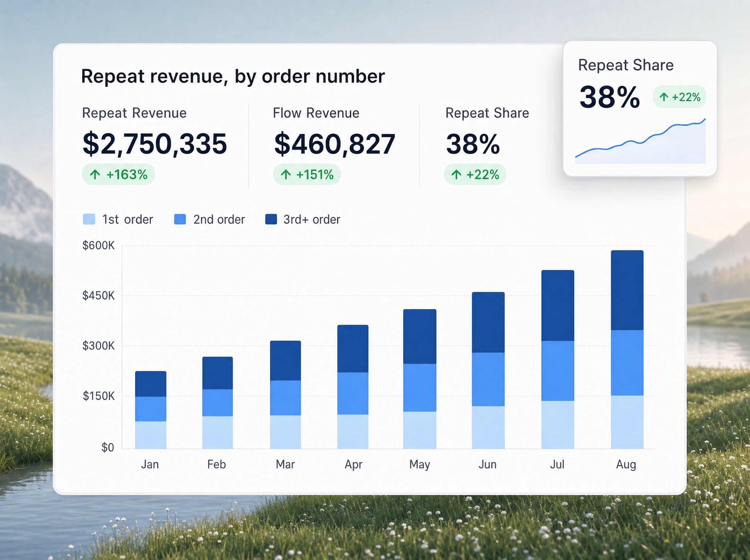Click the 2nd order legend color swatch
The height and width of the screenshot is (560, 750).
[180, 219]
